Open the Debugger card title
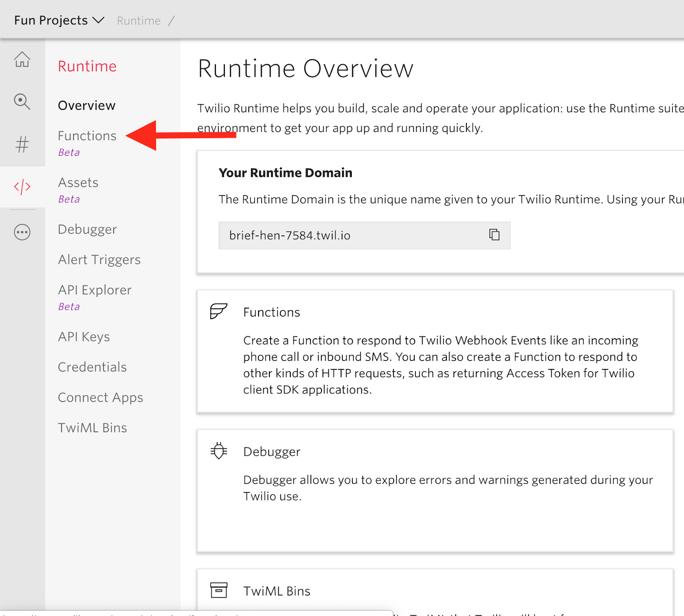This screenshot has height=616, width=684. (x=272, y=452)
